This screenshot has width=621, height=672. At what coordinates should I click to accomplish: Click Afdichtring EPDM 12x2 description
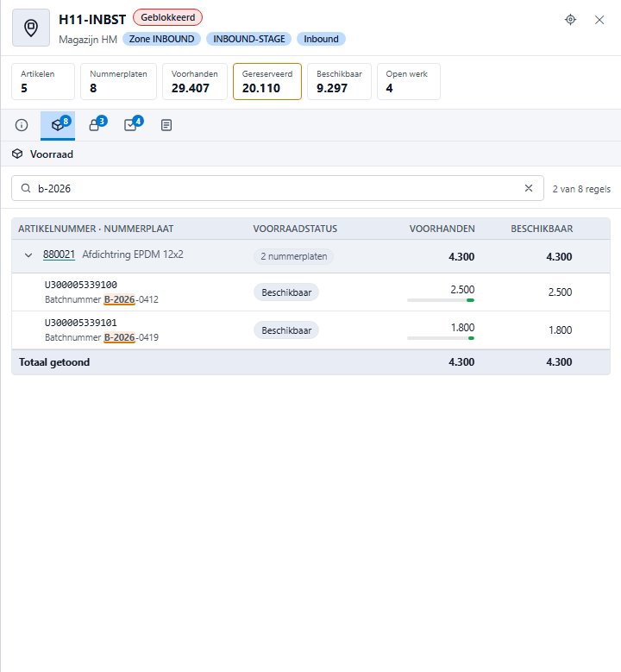coord(133,254)
